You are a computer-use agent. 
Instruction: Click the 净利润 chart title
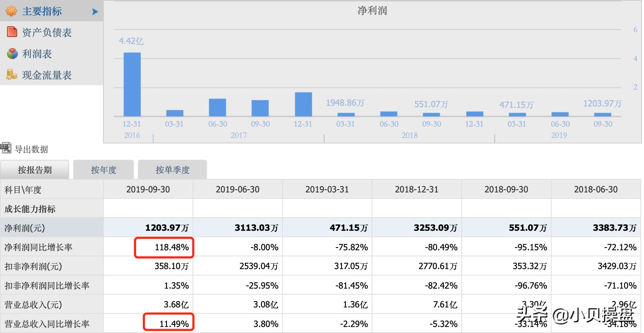(x=372, y=11)
